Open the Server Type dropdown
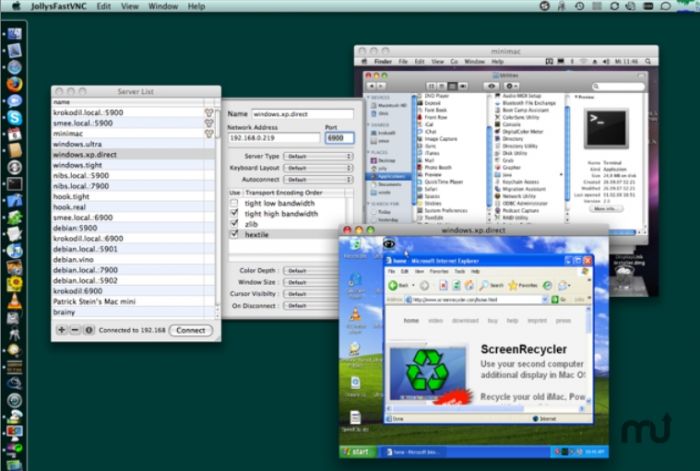 pos(318,156)
